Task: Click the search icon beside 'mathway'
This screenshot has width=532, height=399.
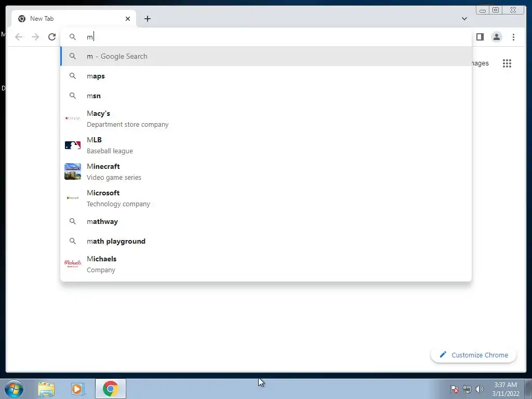Action: (73, 221)
